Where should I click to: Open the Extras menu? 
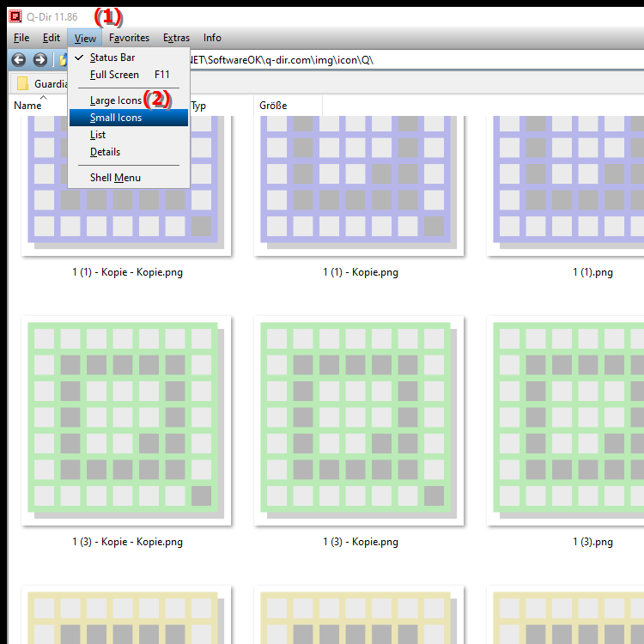point(176,38)
